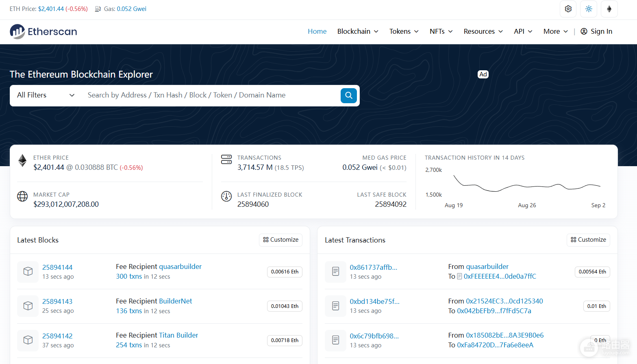
Task: Open the More menu
Action: tap(556, 31)
